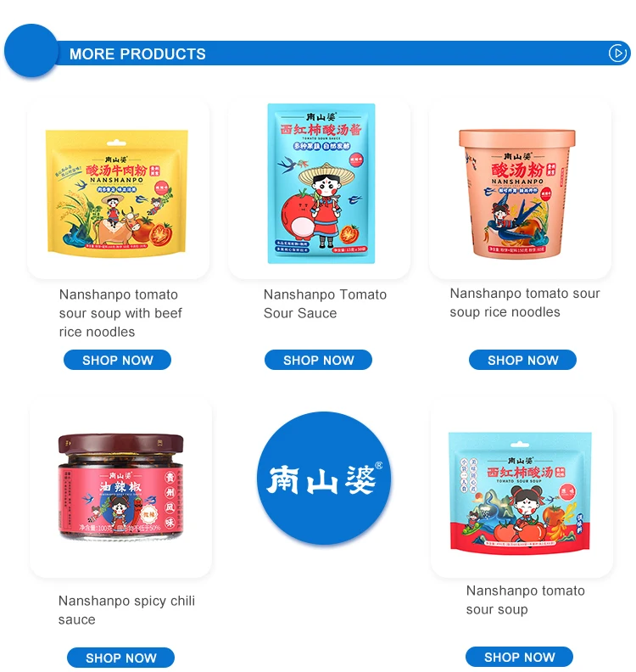The height and width of the screenshot is (672, 636).
Task: Click the Nanshanpo Tomato Sour Sauce title
Action: click(325, 304)
